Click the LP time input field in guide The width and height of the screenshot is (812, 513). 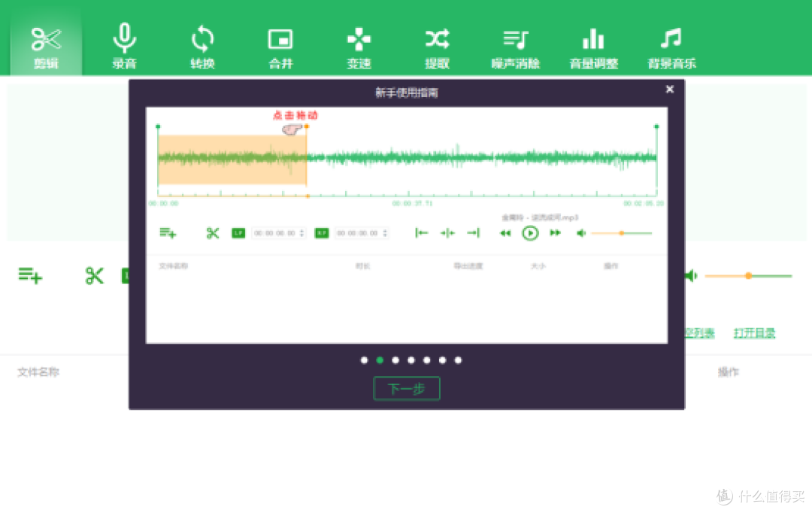279,233
